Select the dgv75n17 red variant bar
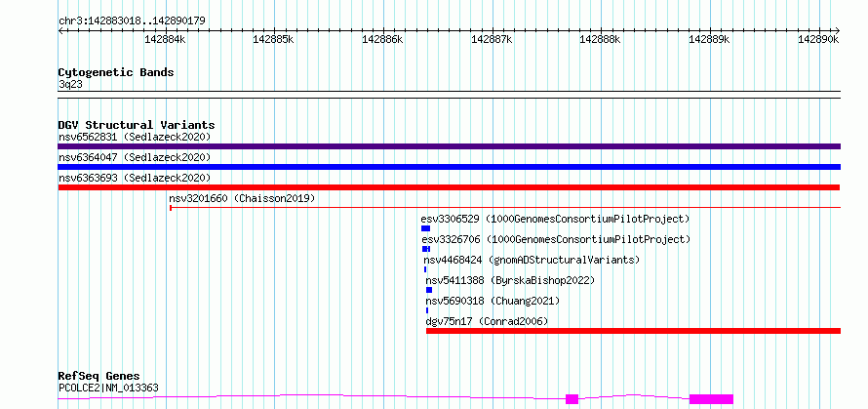The width and height of the screenshot is (868, 409). [633, 331]
